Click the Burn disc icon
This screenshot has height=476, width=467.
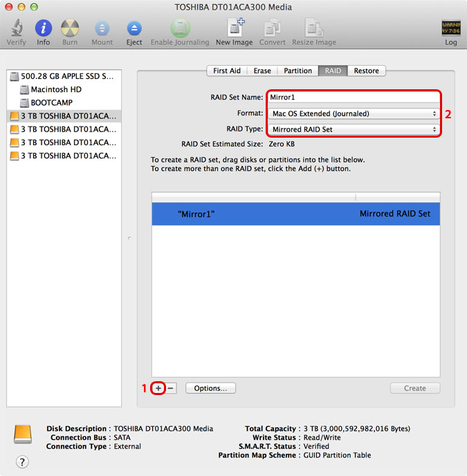pos(70,28)
